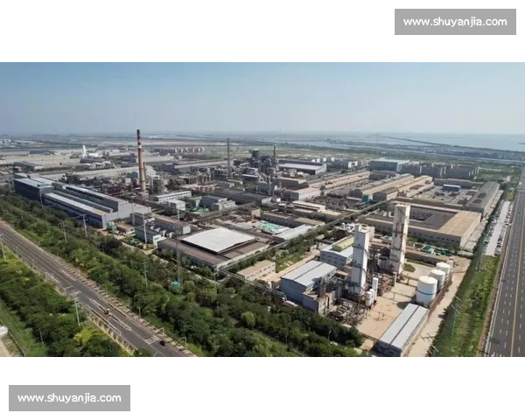Click the parking lot beside the right highway
Image resolution: width=525 pixels, height=420 pixels.
(x=497, y=229)
